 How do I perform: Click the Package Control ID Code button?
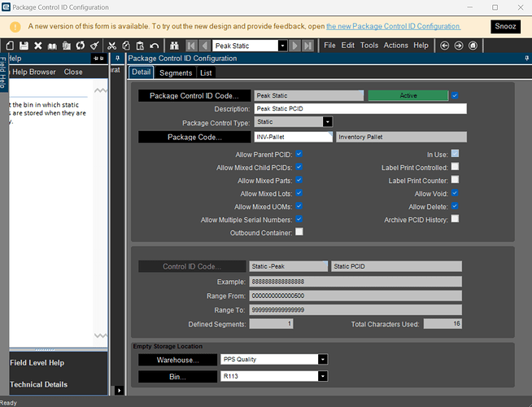(x=194, y=96)
